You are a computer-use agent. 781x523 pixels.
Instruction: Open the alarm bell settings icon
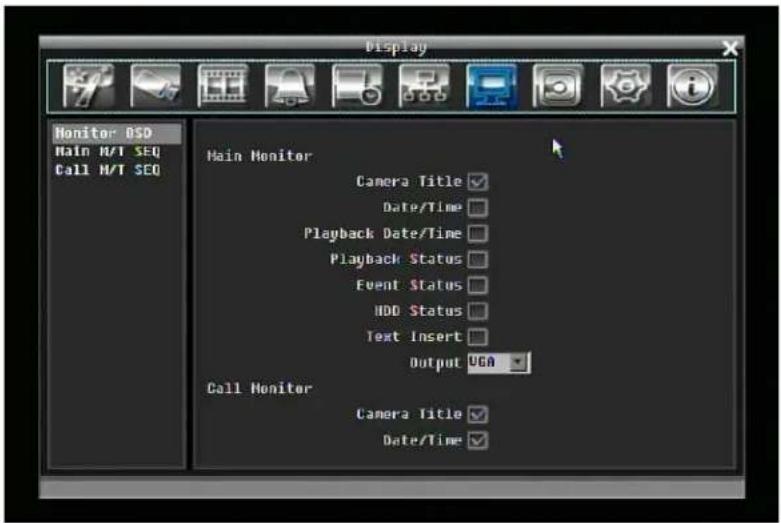[x=290, y=86]
